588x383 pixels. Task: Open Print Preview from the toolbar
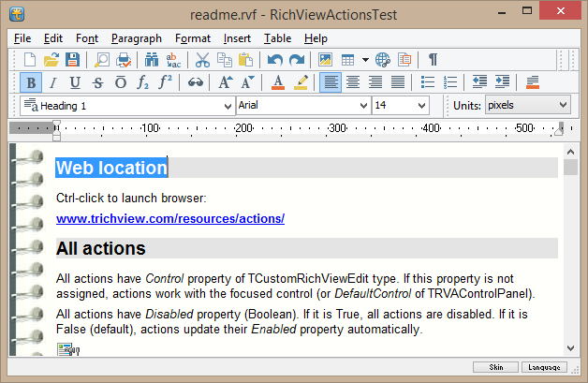[x=101, y=60]
